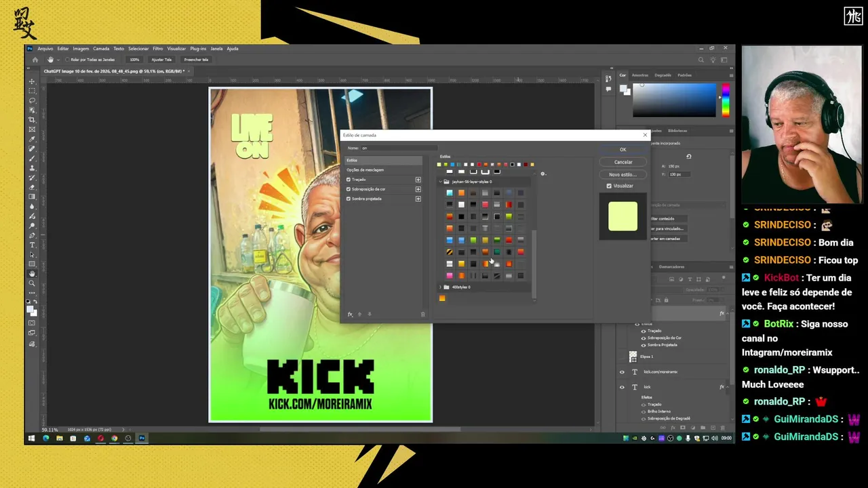Select the Gradient tool
The image size is (868, 488).
coord(32,197)
